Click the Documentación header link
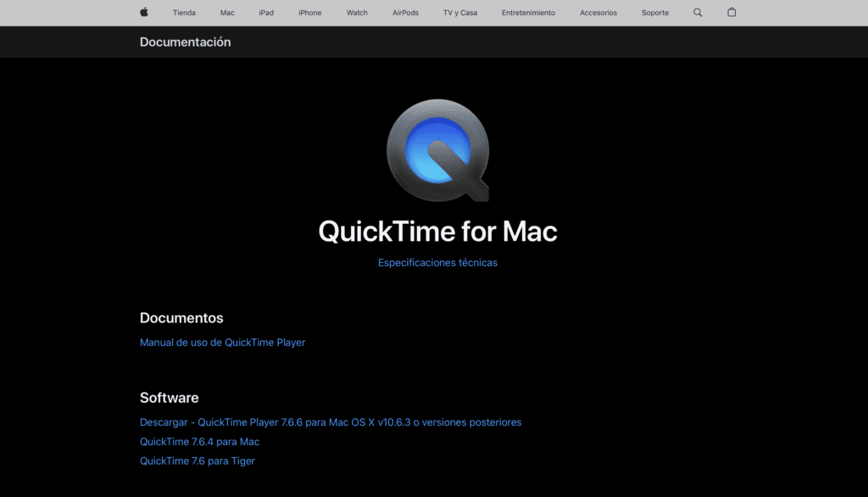Viewport: 868px width, 497px height. pos(186,42)
